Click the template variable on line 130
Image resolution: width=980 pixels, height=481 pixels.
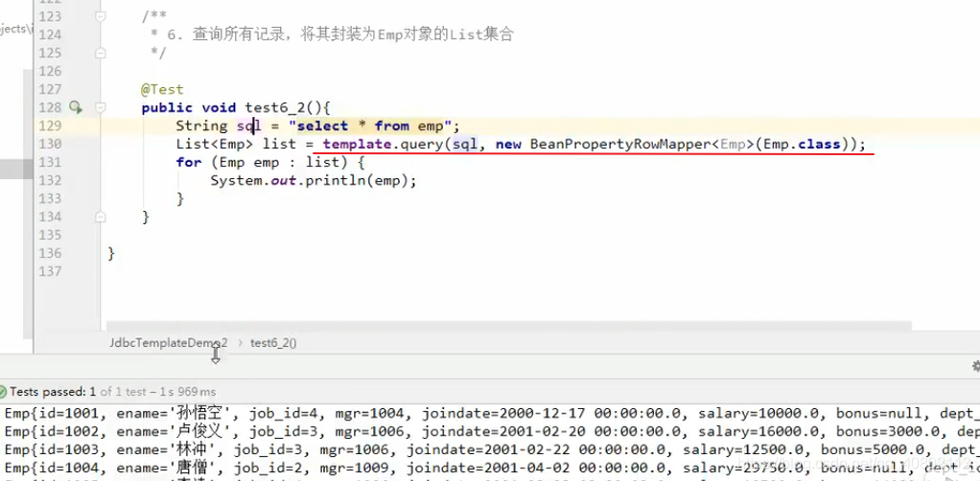[x=357, y=145]
